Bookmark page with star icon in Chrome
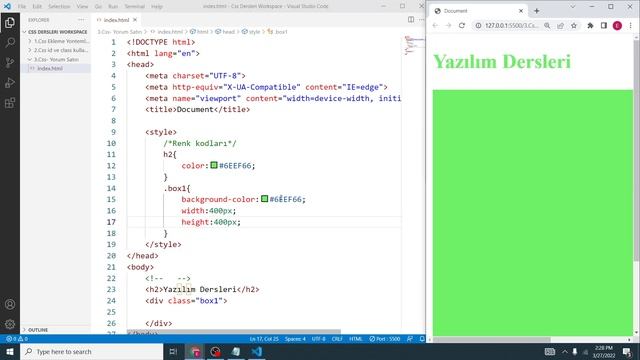This screenshot has width=640, height=360. (573, 25)
